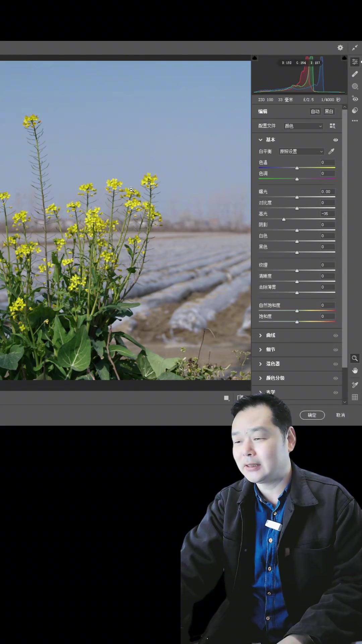Click the panel scroll-down arrow
The image size is (362, 644).
345,402
